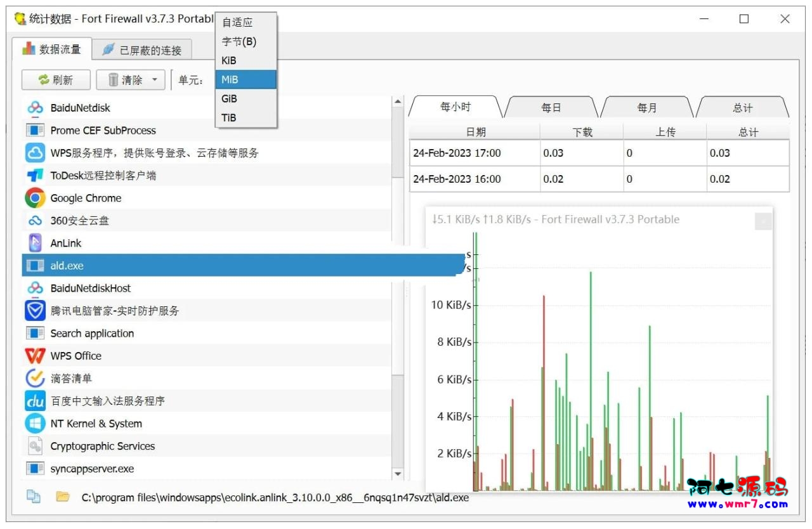Click the app list scroll up arrow
This screenshot has width=812, height=529.
[398, 101]
